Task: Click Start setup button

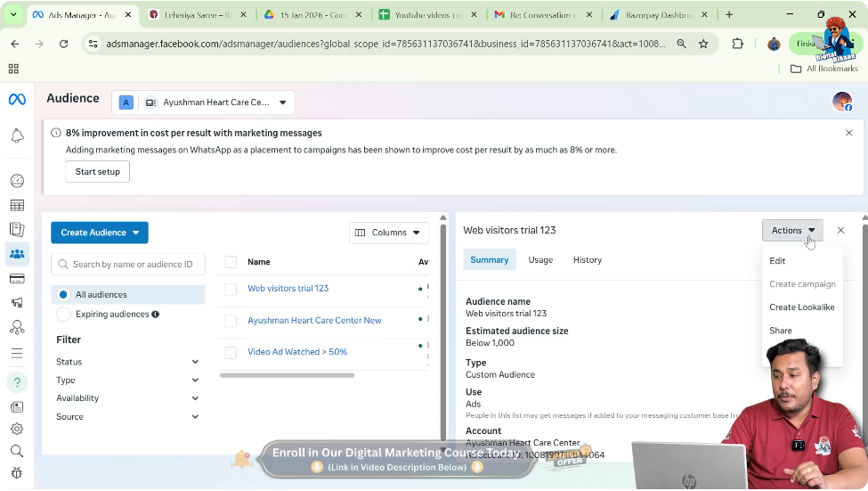Action: 97,172
